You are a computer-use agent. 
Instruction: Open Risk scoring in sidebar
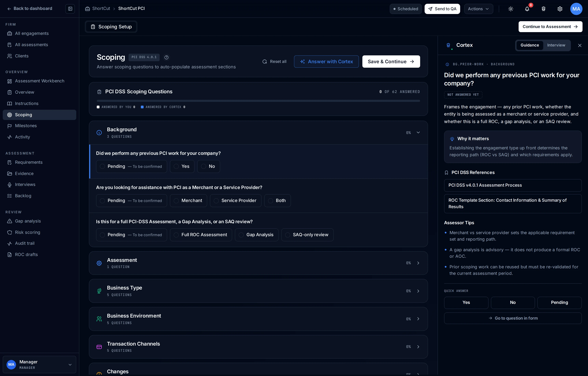pyautogui.click(x=39, y=232)
